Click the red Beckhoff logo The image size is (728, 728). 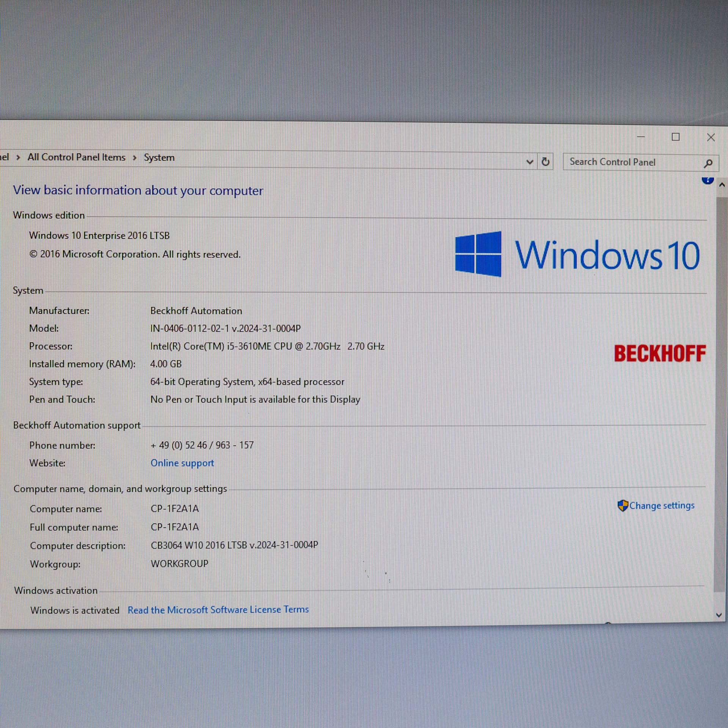[660, 353]
